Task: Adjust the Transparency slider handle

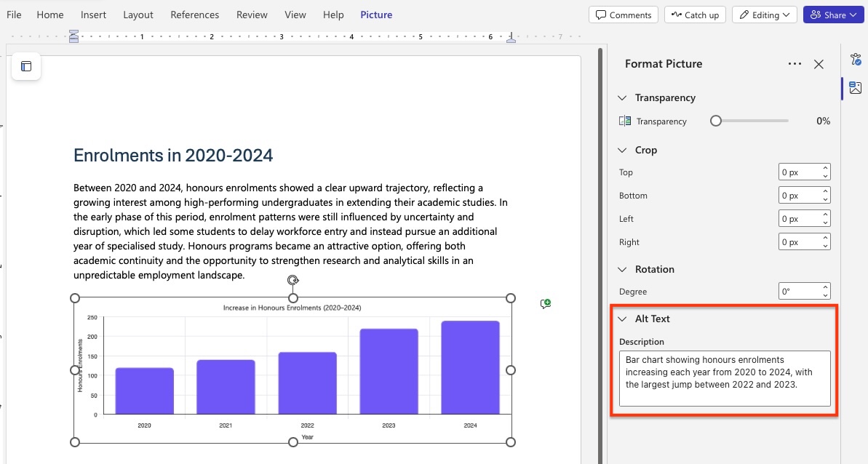Action: (x=716, y=121)
